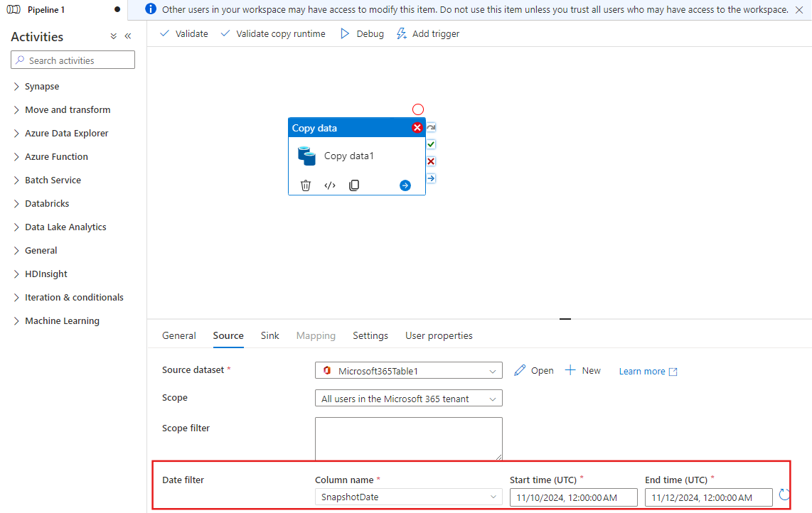Expand the Azure Function group
Screen dimensions: 812x513
coord(50,156)
